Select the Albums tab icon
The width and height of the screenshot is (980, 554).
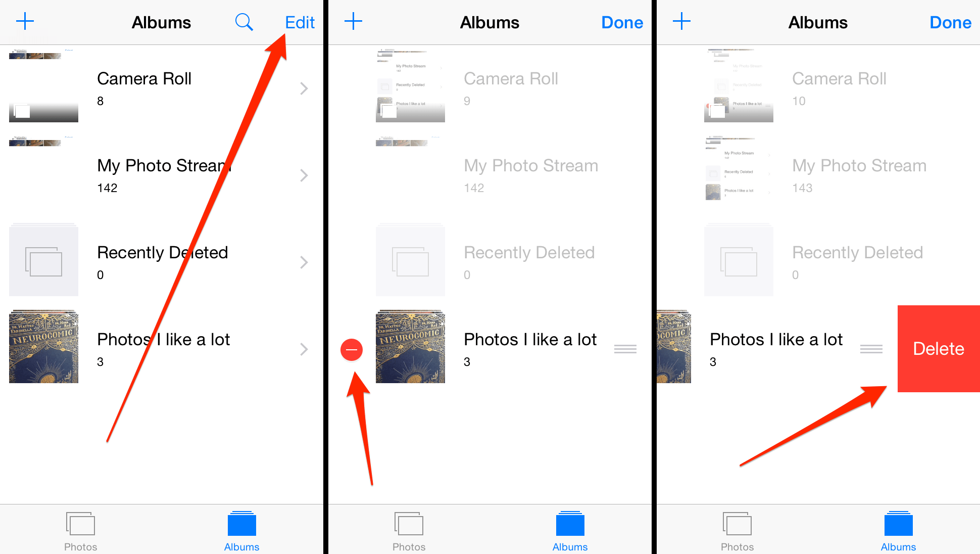244,528
